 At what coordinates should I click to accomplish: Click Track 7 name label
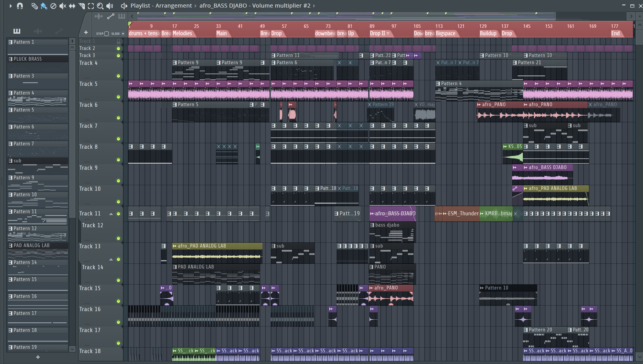(x=88, y=126)
